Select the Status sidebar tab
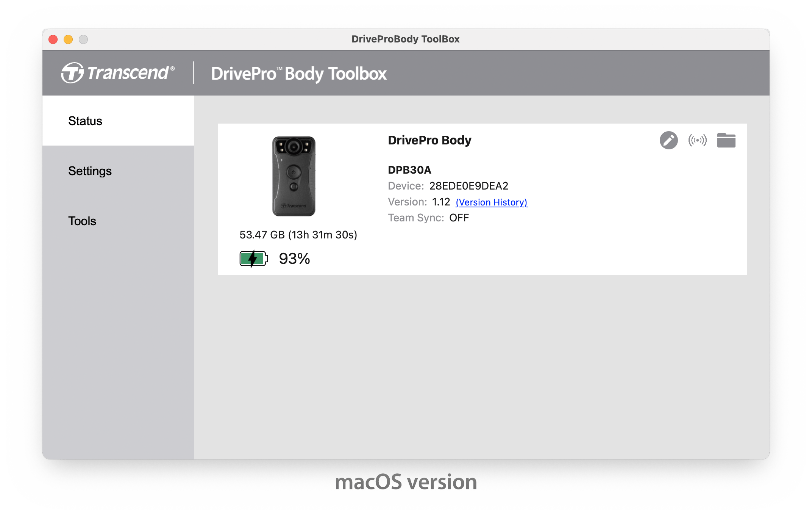This screenshot has height=511, width=812. (118, 121)
